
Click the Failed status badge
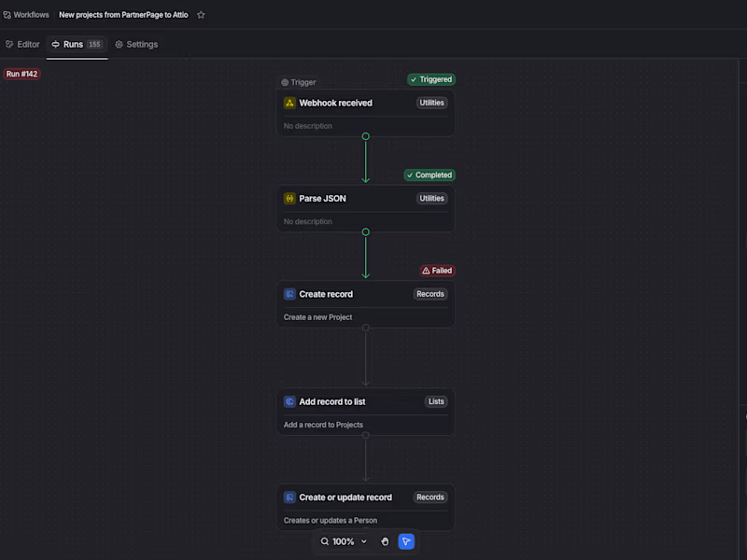(437, 271)
